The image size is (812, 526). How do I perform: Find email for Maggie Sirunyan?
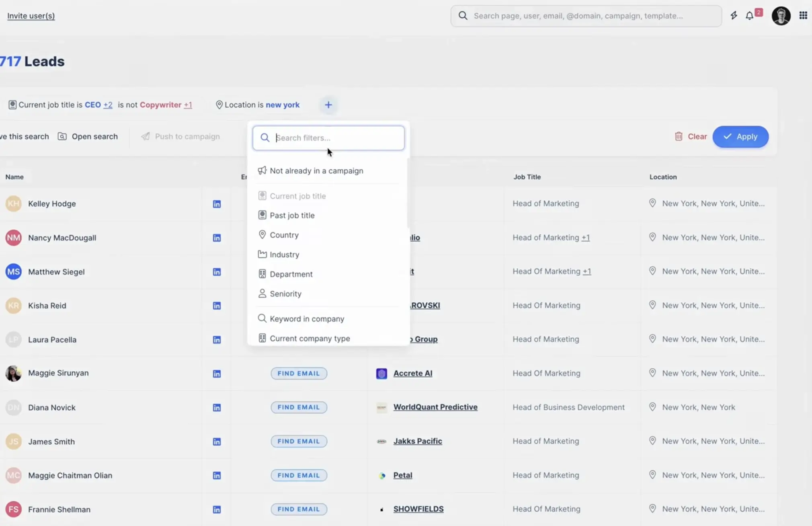(299, 374)
